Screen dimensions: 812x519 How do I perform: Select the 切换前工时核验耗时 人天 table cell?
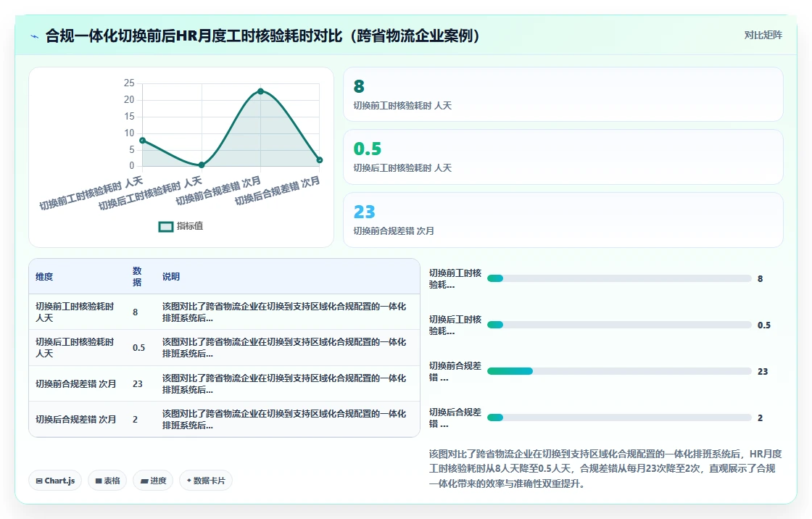point(75,312)
